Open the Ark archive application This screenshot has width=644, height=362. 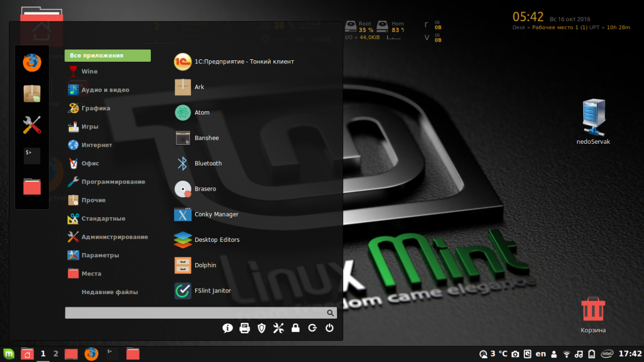[x=190, y=87]
